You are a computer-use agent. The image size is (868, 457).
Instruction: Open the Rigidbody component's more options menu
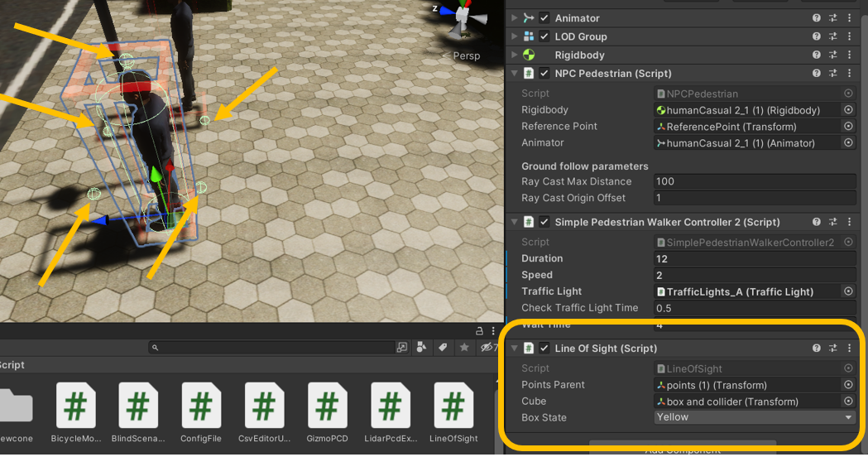point(850,55)
